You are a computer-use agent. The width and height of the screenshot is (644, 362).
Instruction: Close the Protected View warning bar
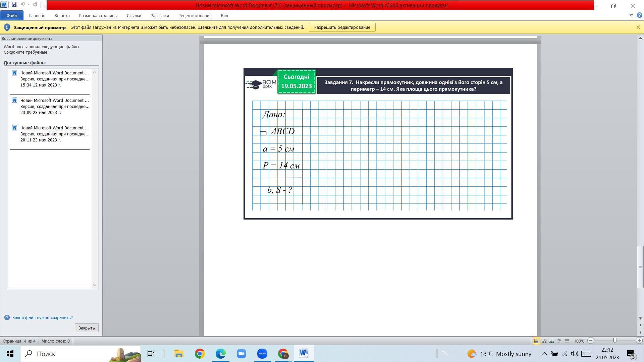tap(638, 27)
